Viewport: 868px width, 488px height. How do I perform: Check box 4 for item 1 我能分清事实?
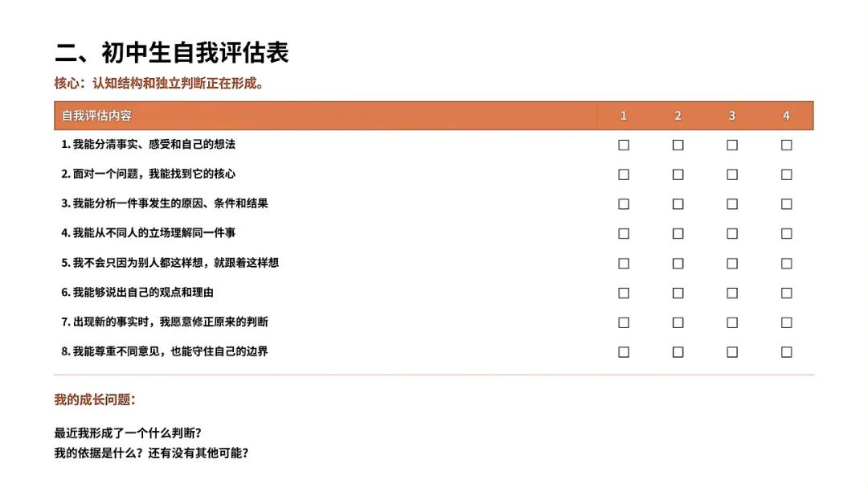coord(786,146)
